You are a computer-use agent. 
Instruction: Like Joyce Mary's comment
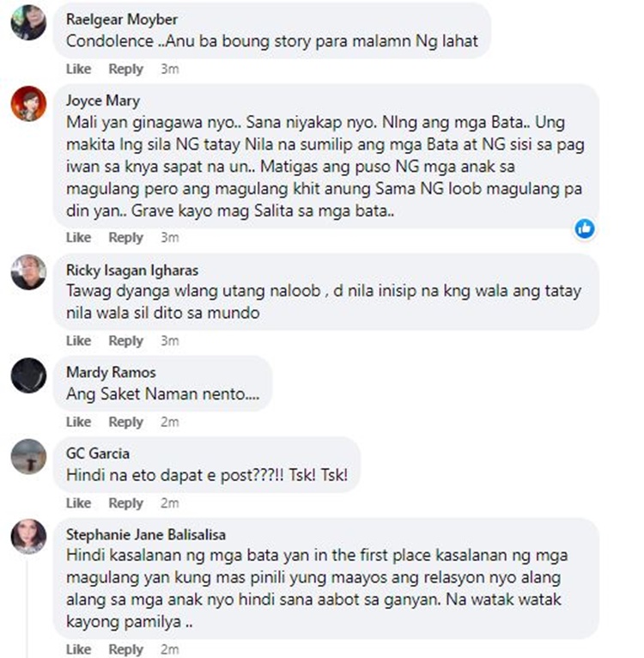click(x=78, y=238)
